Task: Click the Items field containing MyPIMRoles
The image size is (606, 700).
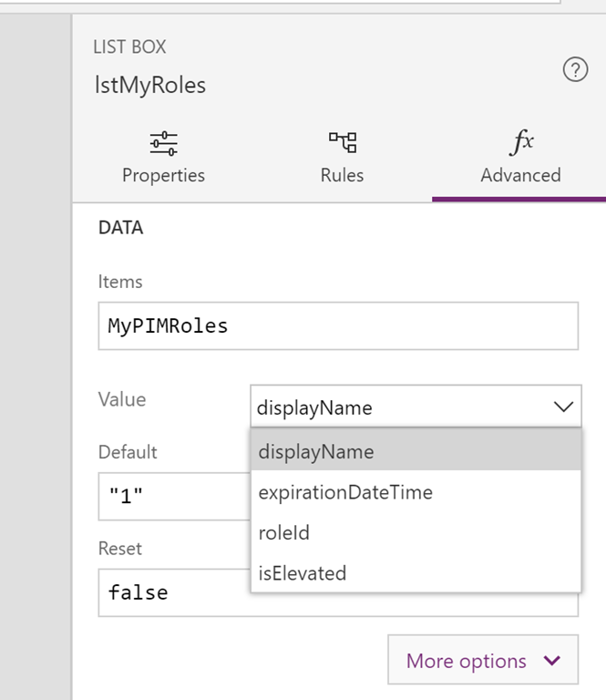Action: (x=338, y=326)
